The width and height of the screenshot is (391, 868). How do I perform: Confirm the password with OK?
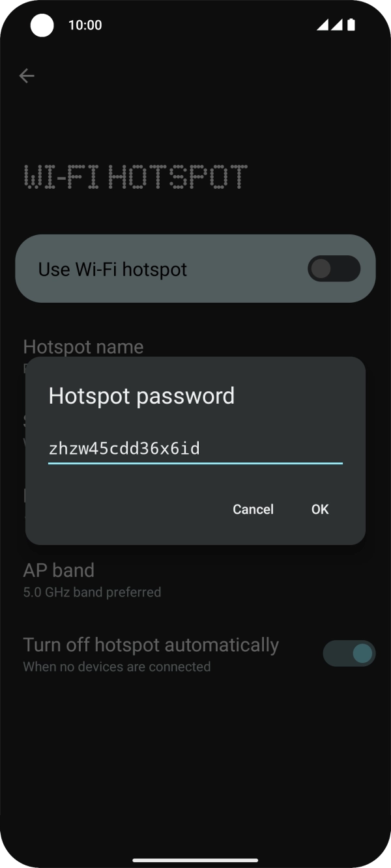320,509
